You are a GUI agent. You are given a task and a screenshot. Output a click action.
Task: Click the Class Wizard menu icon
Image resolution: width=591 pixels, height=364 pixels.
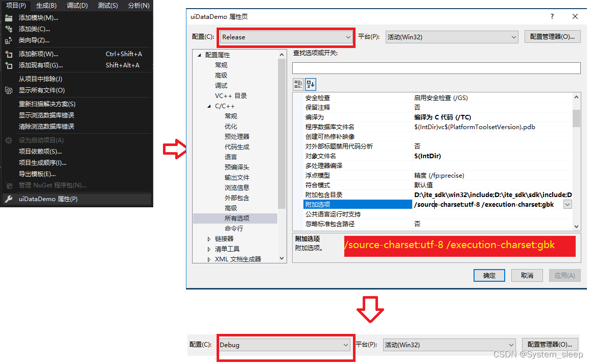tap(9, 40)
